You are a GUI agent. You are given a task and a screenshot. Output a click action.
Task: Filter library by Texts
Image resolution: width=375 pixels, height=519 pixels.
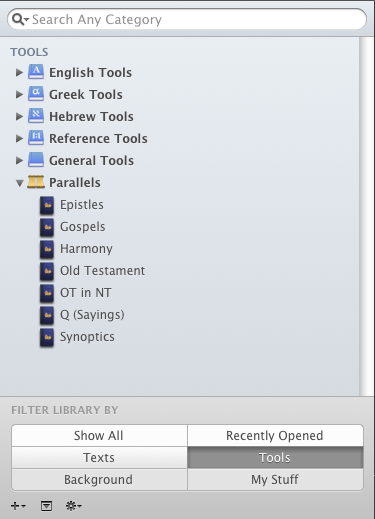(99, 458)
